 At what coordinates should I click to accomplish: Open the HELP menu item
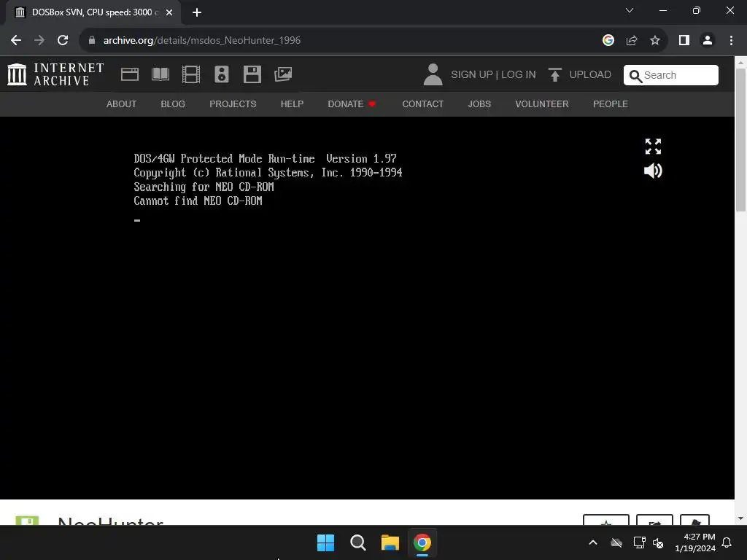(x=292, y=104)
